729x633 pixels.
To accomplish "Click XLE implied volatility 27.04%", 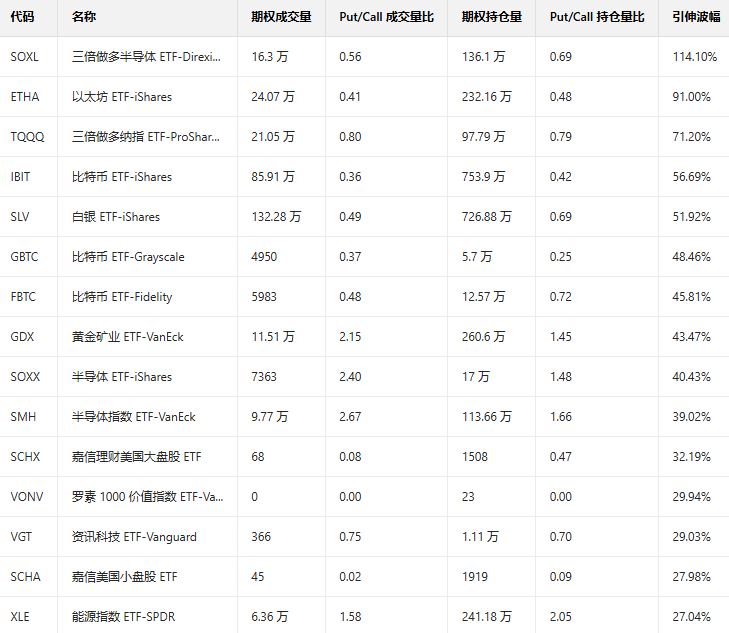I will (691, 616).
